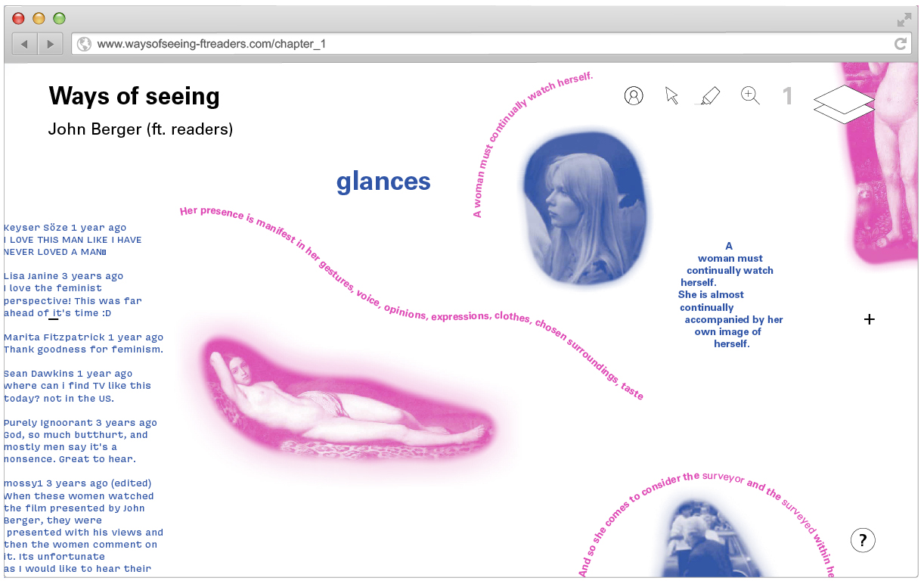Click the blue 'glances' heading
This screenshot has height=584, width=924.
point(383,181)
